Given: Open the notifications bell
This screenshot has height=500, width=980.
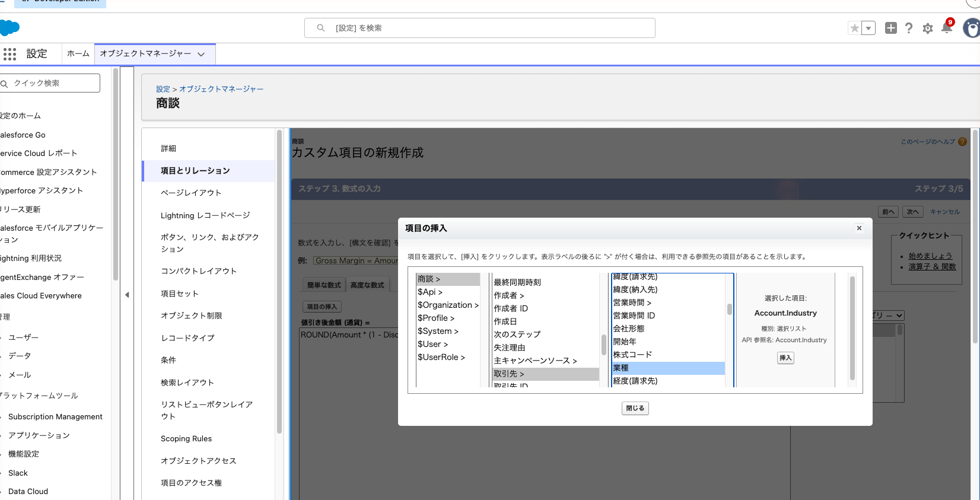Looking at the screenshot, I should [x=947, y=27].
